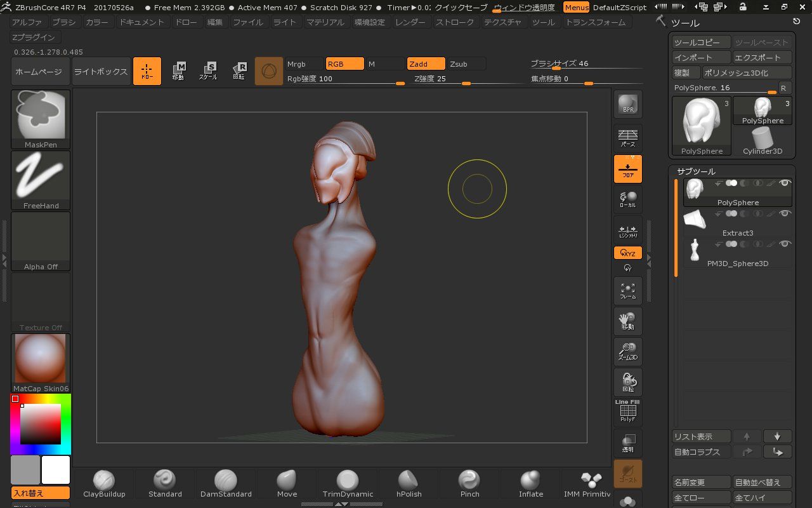Viewport: 812px width, 508px height.
Task: Open the MatCap Skin06 material picker
Action: click(x=41, y=363)
